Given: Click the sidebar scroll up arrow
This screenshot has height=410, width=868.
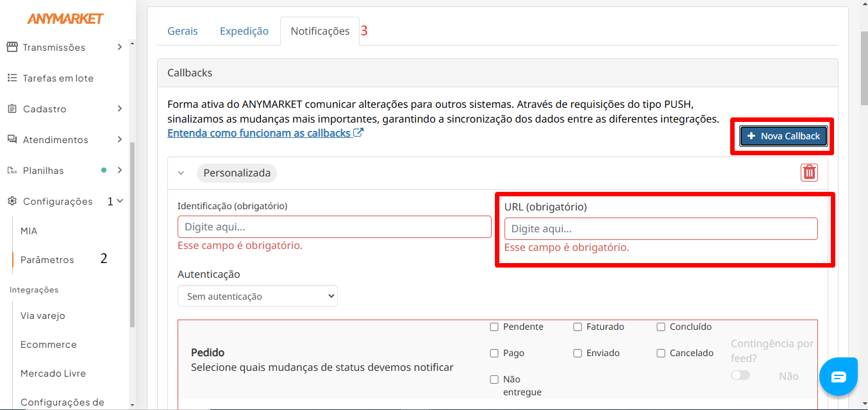Looking at the screenshot, I should click(x=133, y=44).
